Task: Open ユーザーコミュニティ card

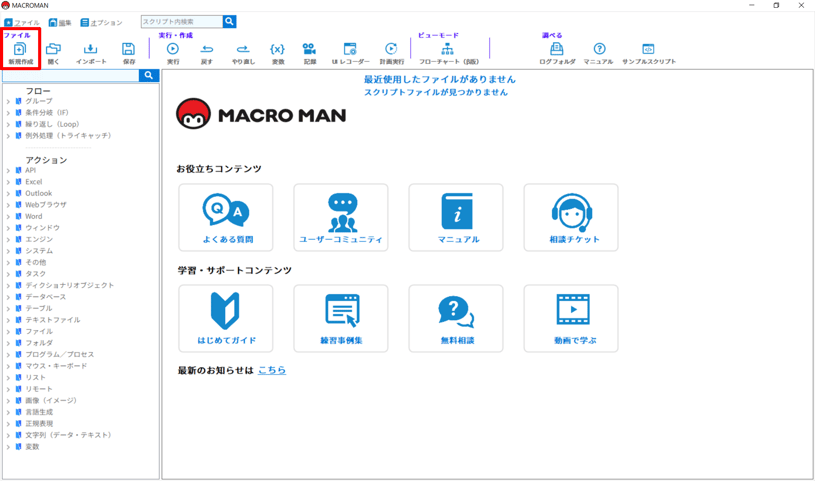Action: (341, 217)
